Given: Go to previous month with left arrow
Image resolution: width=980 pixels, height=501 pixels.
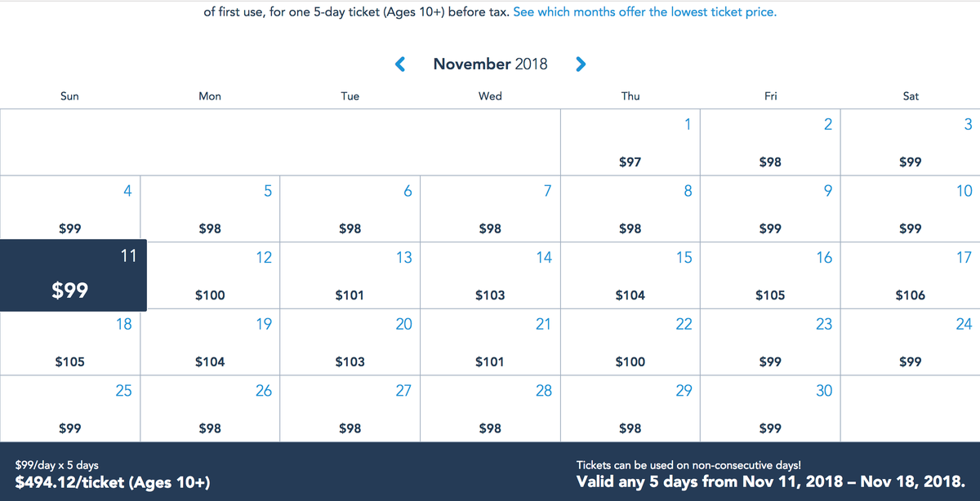Looking at the screenshot, I should [400, 64].
